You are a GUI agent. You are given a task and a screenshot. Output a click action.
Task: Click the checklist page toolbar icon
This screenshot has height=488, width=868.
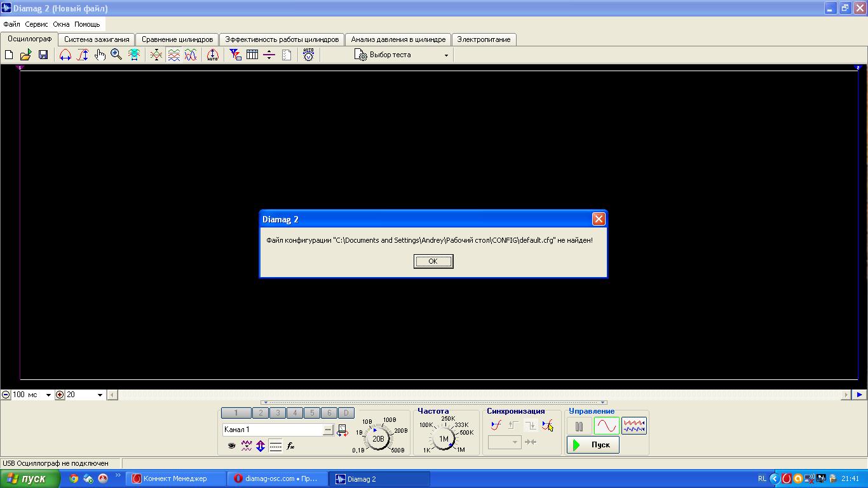click(287, 55)
